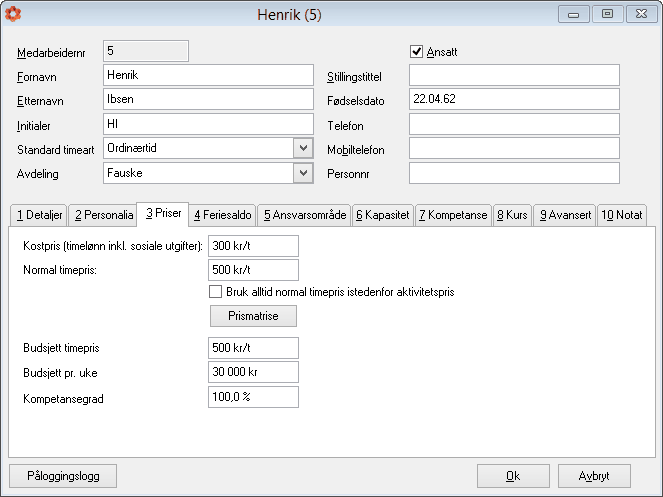Open the 2 Personalia tab
Image resolution: width=663 pixels, height=497 pixels.
(104, 215)
